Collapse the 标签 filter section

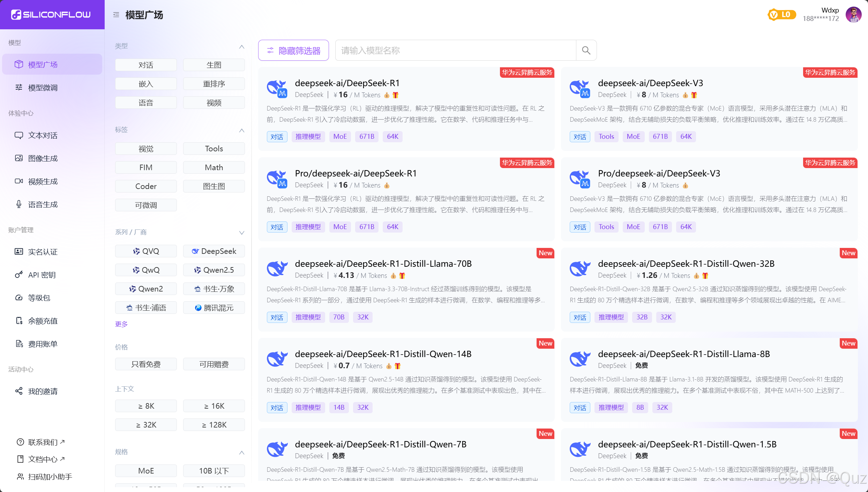241,130
